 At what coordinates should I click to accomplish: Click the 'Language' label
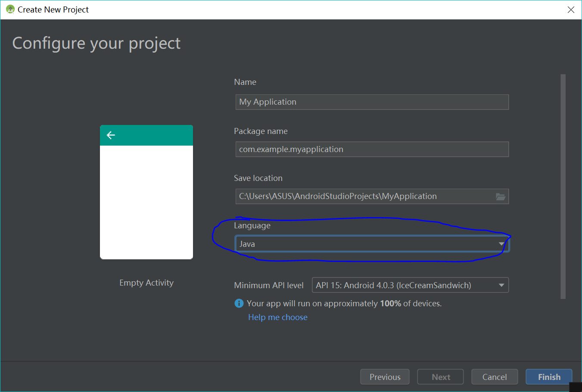[252, 225]
